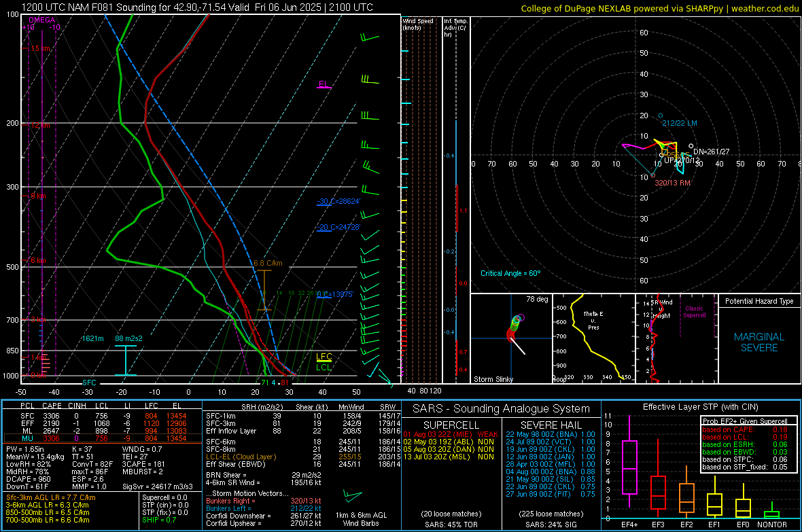This screenshot has height=532, width=802.
Task: Click the -30 C=28624' height label
Action: (x=338, y=202)
